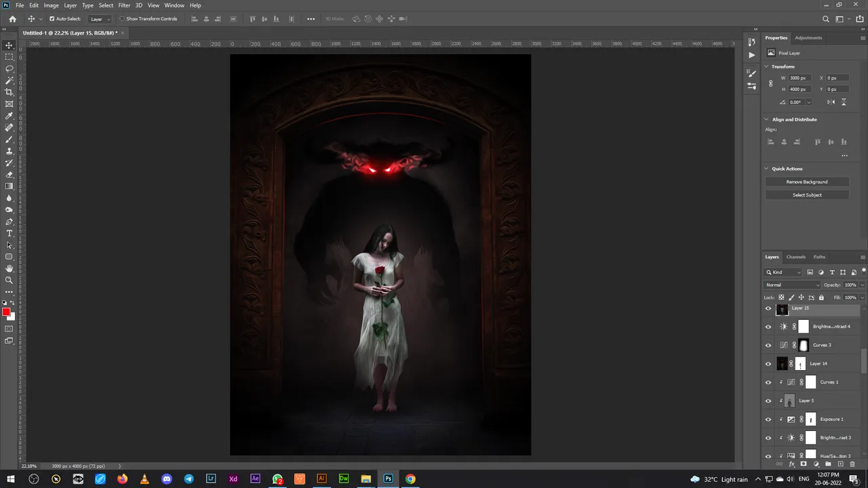The width and height of the screenshot is (868, 488).
Task: Click the red foreground color swatch
Action: (6, 312)
